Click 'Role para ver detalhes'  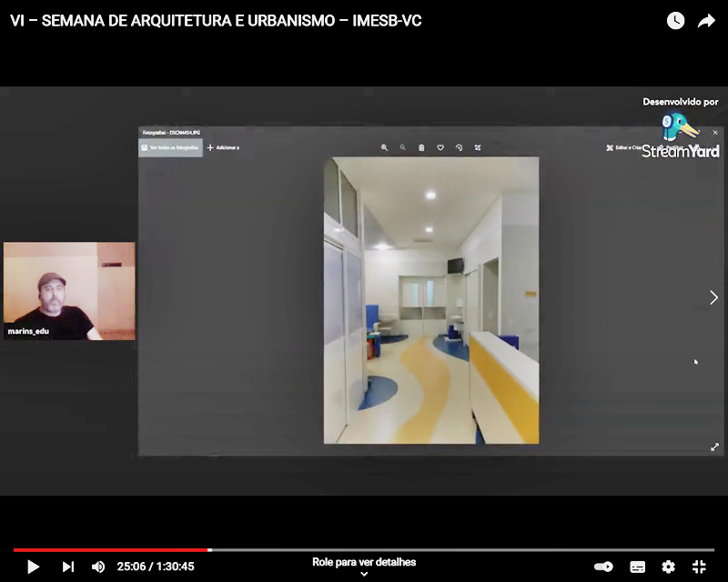(364, 562)
